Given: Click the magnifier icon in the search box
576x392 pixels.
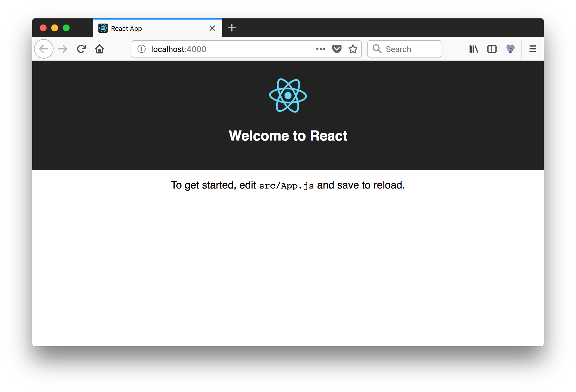Looking at the screenshot, I should [x=377, y=49].
